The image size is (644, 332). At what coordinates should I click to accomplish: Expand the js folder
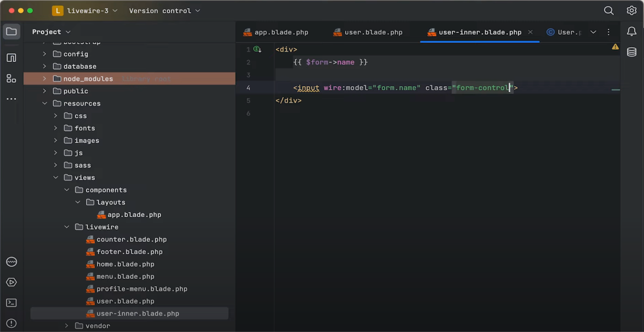click(56, 153)
